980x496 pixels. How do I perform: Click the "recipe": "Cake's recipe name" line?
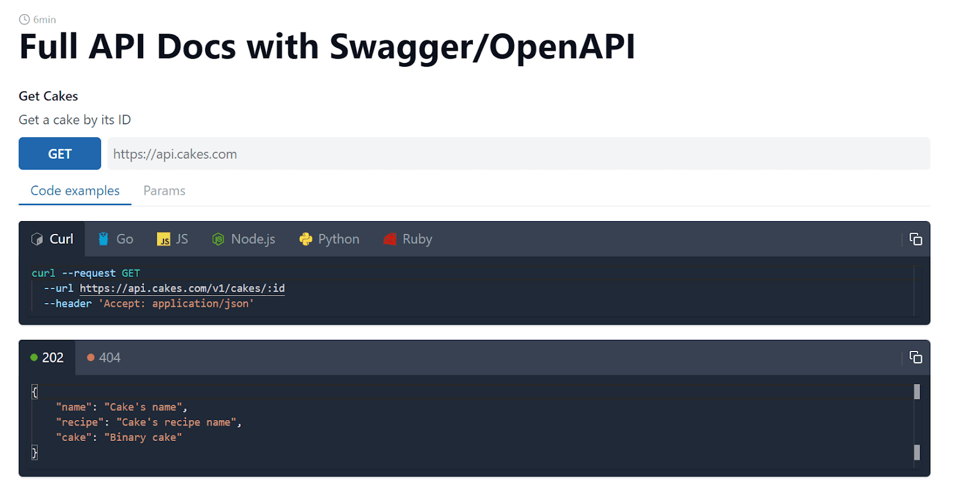click(149, 423)
